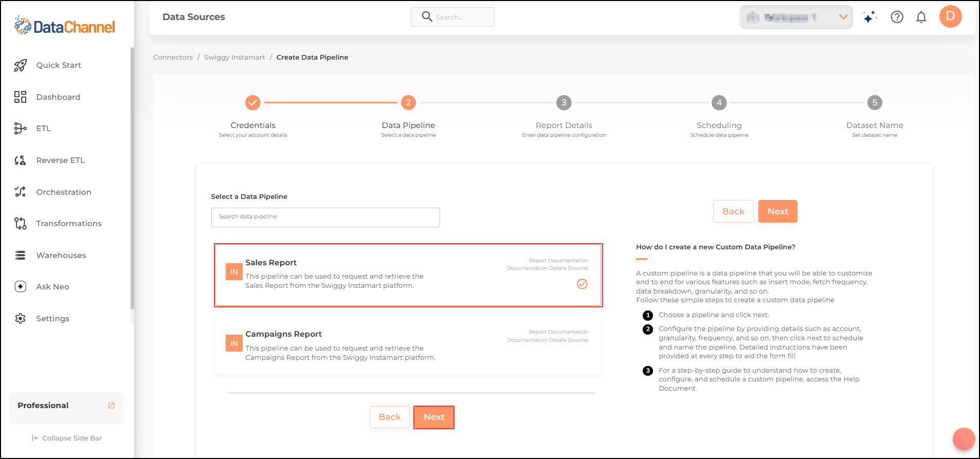The height and width of the screenshot is (459, 980).
Task: Open Quick Start rocket icon
Action: [x=20, y=65]
